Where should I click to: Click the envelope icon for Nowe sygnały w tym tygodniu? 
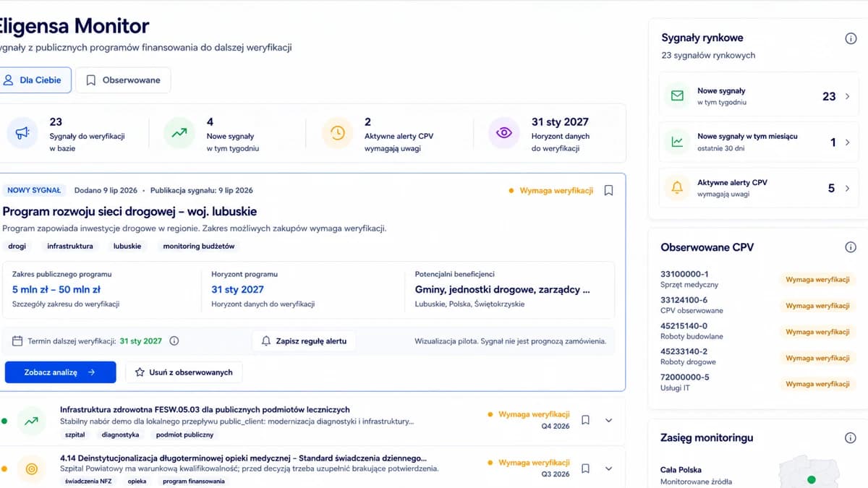pos(677,96)
